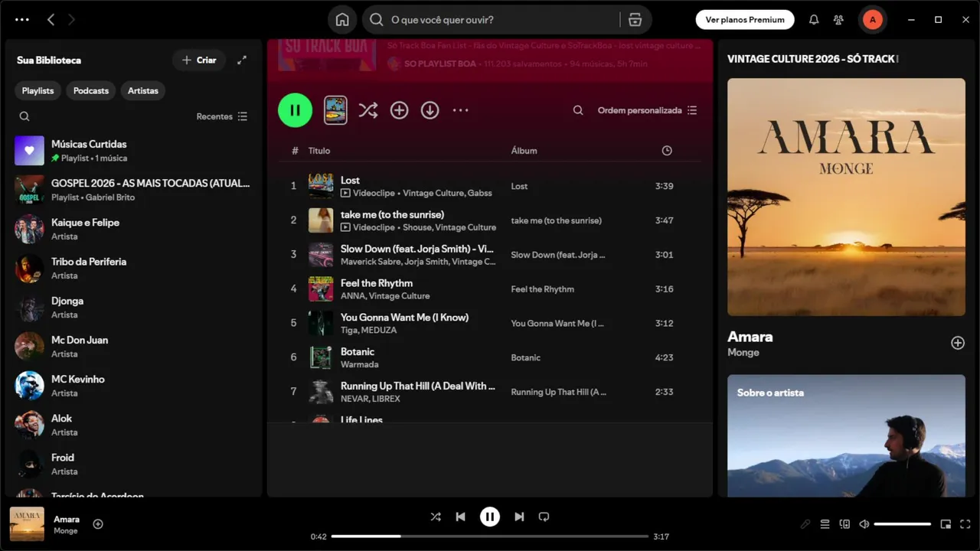Click the now-playing Amara cover in the bottom bar
Screen dimensions: 980x551
point(27,524)
